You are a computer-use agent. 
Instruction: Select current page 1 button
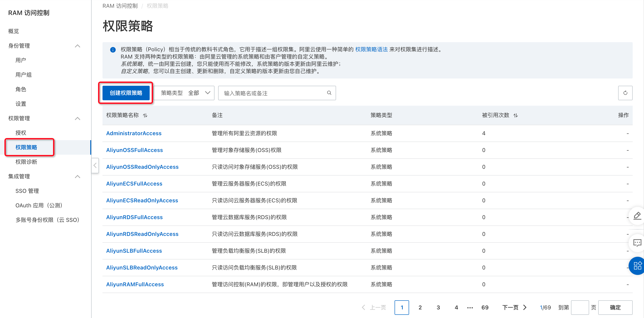pyautogui.click(x=402, y=307)
